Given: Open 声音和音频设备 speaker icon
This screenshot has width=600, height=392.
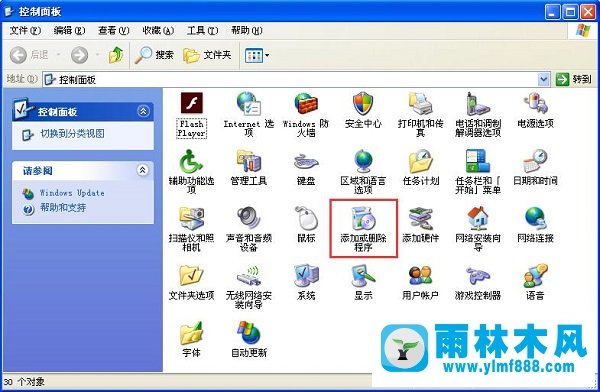Looking at the screenshot, I should [x=249, y=229].
